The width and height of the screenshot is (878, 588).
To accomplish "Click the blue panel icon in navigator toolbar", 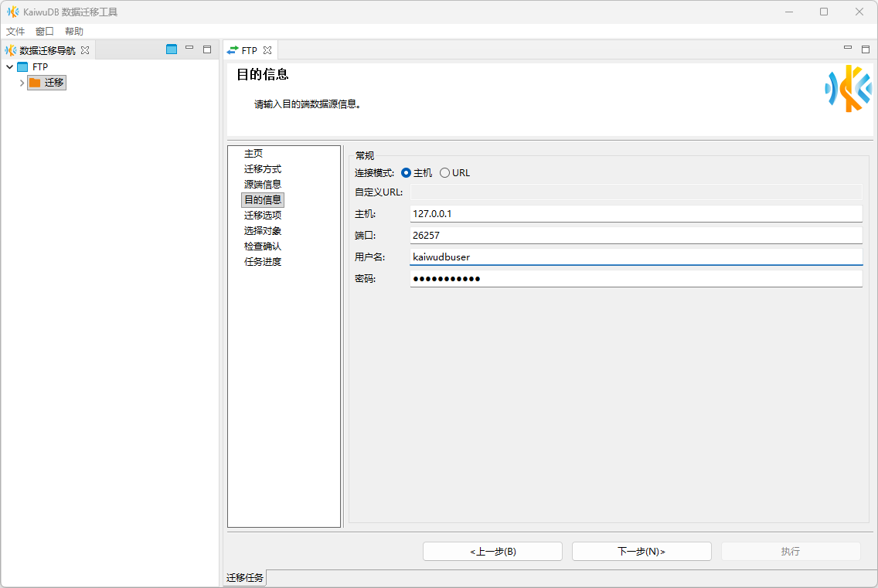I will pos(172,49).
